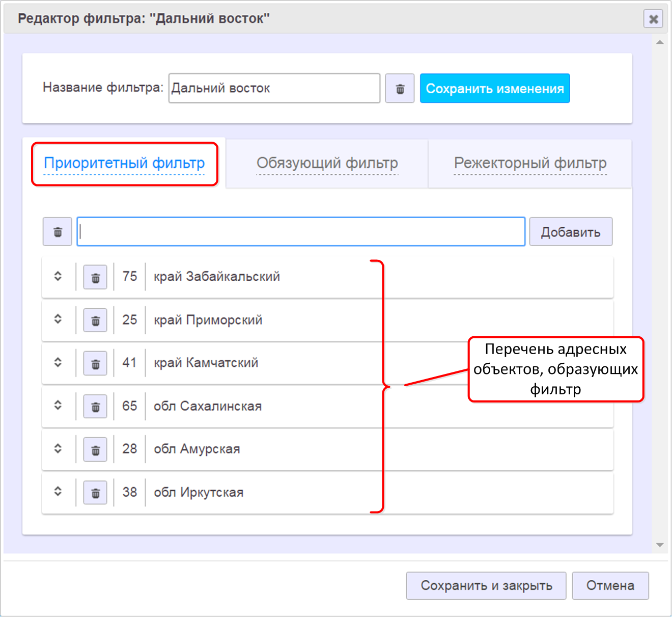This screenshot has height=617, width=672.
Task: Open the Обязующий фильтр tab
Action: click(x=327, y=164)
